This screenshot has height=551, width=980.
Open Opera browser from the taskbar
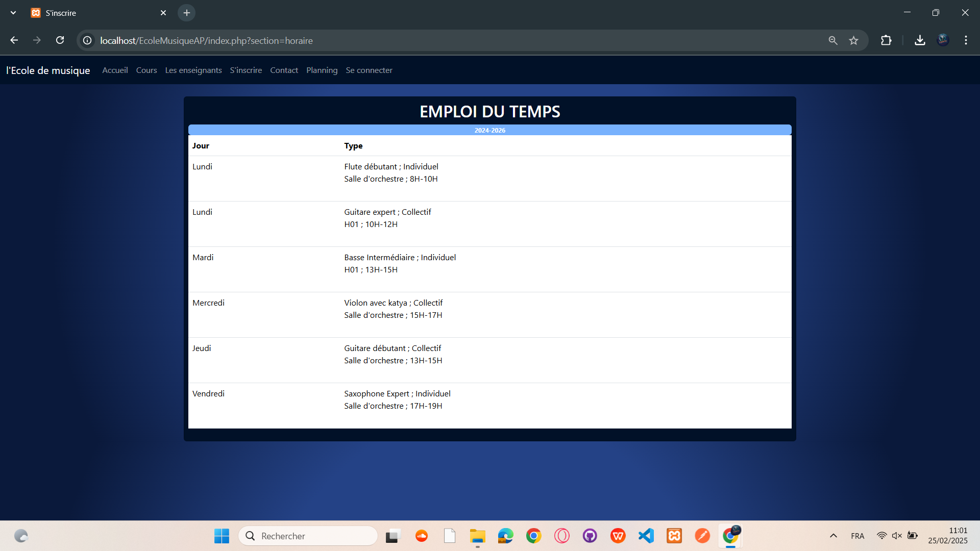pyautogui.click(x=562, y=536)
